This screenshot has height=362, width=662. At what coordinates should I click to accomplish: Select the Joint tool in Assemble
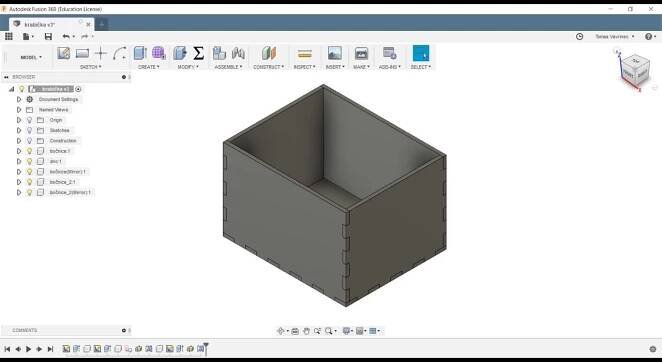238,53
